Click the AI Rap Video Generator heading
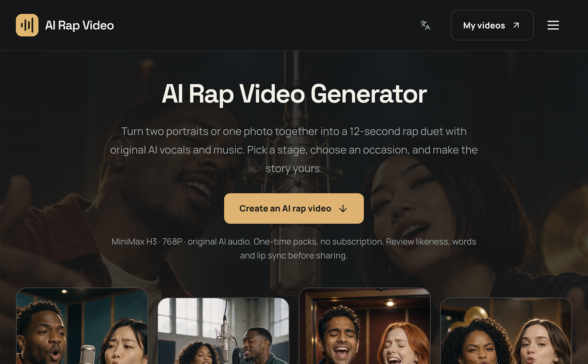This screenshot has height=364, width=588. coord(294,94)
